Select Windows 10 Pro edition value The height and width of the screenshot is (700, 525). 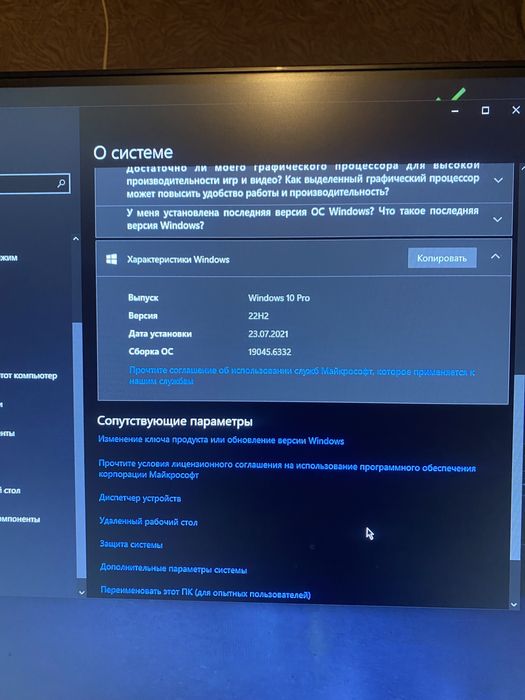coord(279,298)
